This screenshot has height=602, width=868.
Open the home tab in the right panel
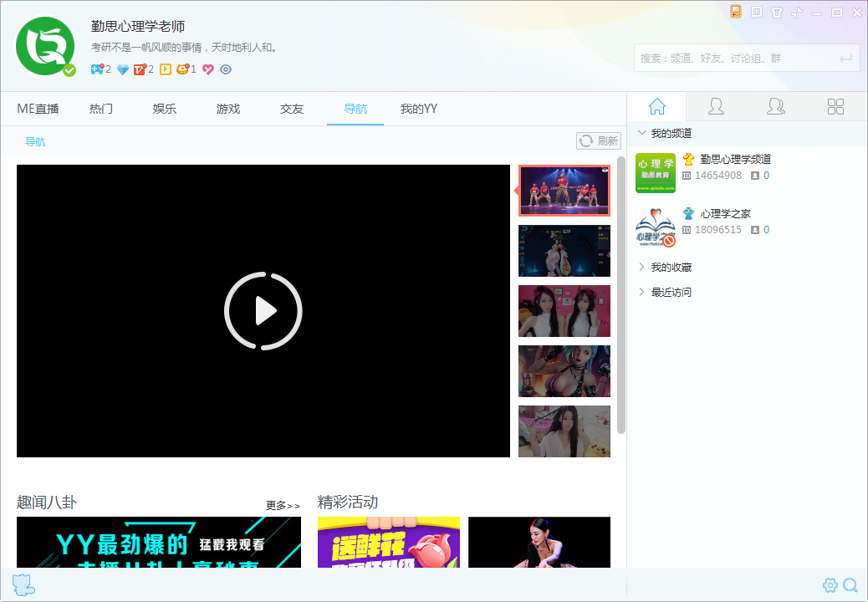point(657,106)
